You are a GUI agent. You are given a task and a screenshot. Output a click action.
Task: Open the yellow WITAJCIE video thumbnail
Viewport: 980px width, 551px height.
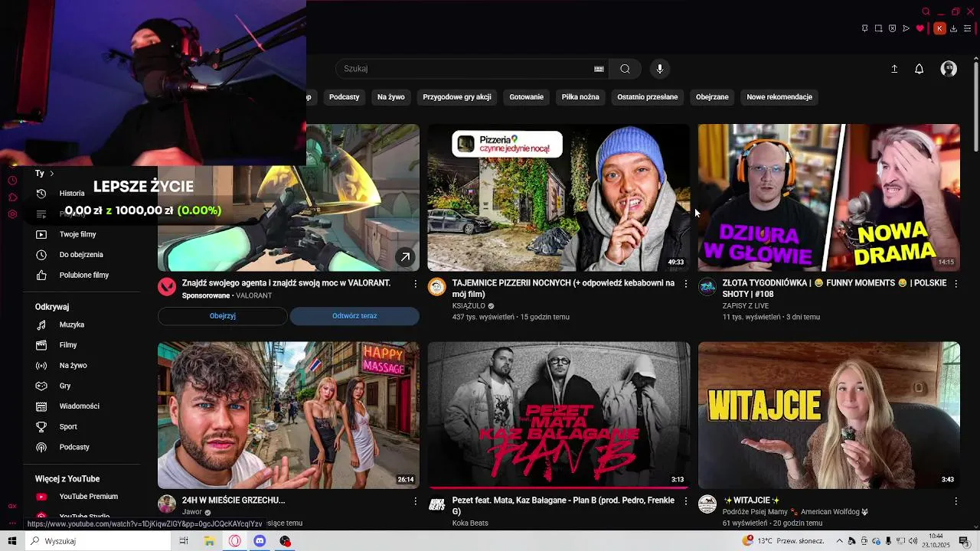click(x=829, y=415)
